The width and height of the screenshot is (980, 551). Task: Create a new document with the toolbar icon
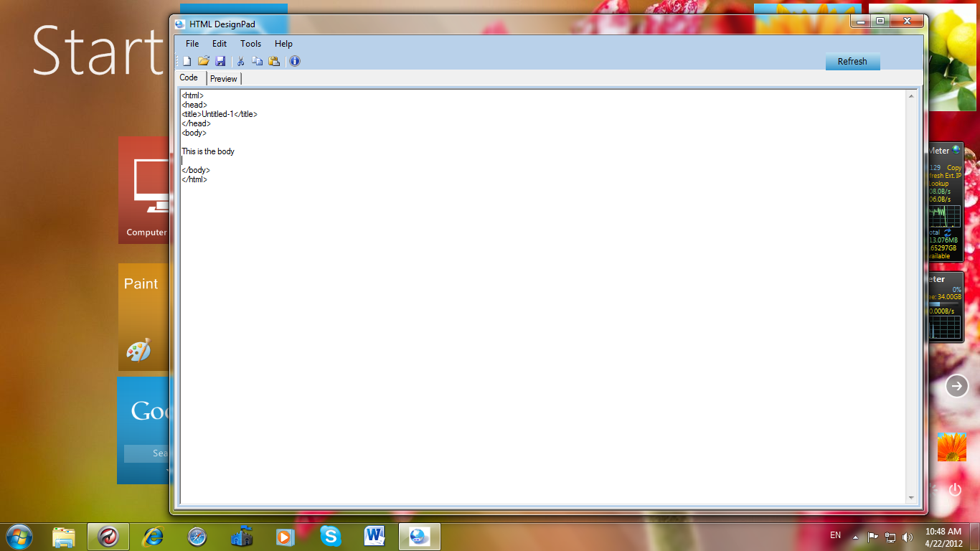pyautogui.click(x=187, y=61)
